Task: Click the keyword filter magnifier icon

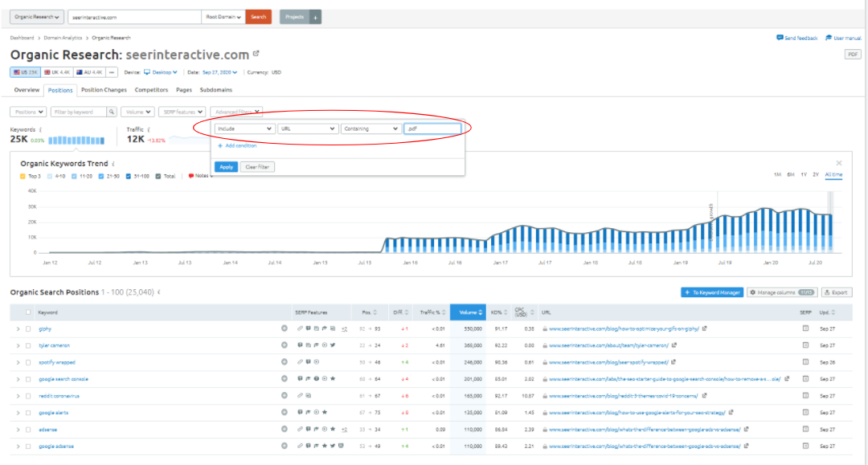Action: [x=112, y=112]
